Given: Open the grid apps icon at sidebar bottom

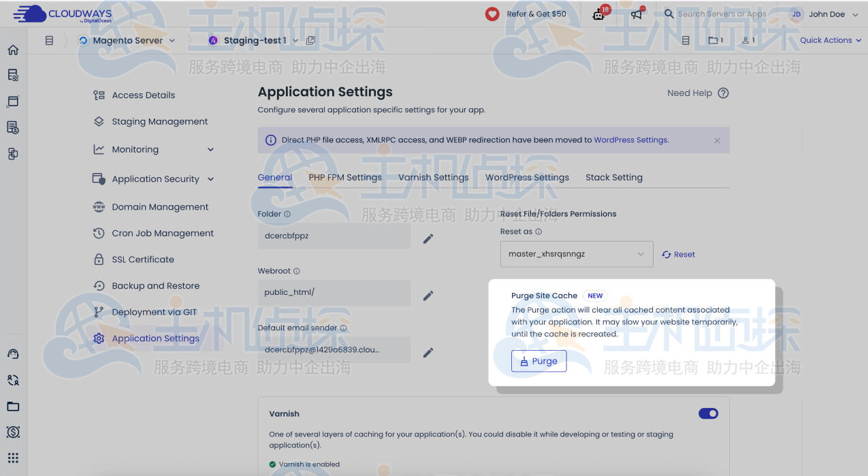Looking at the screenshot, I should [x=13, y=458].
